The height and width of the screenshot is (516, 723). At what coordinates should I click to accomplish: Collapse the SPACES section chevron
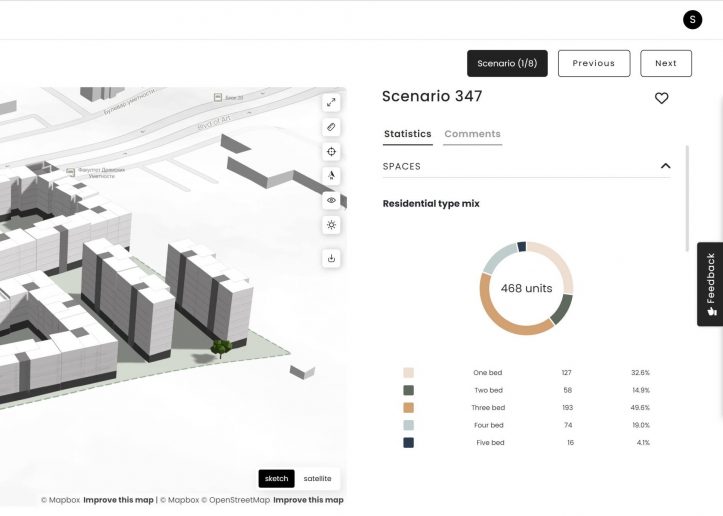(x=665, y=166)
